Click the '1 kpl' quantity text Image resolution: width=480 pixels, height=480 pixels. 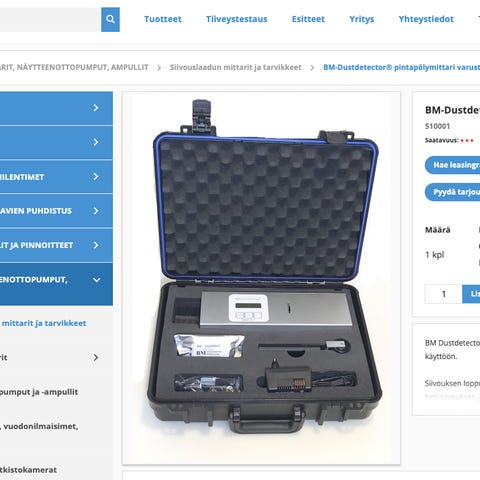[x=435, y=255]
